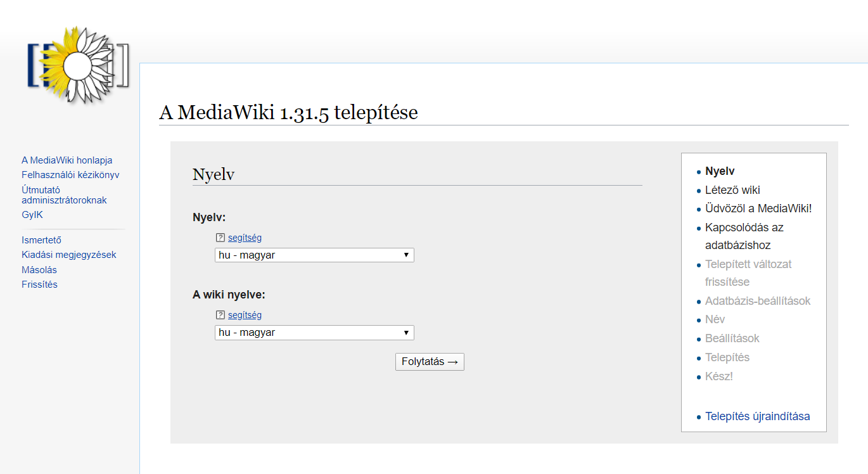This screenshot has width=868, height=474.
Task: Click the Frissítés sidebar link
Action: click(x=39, y=285)
